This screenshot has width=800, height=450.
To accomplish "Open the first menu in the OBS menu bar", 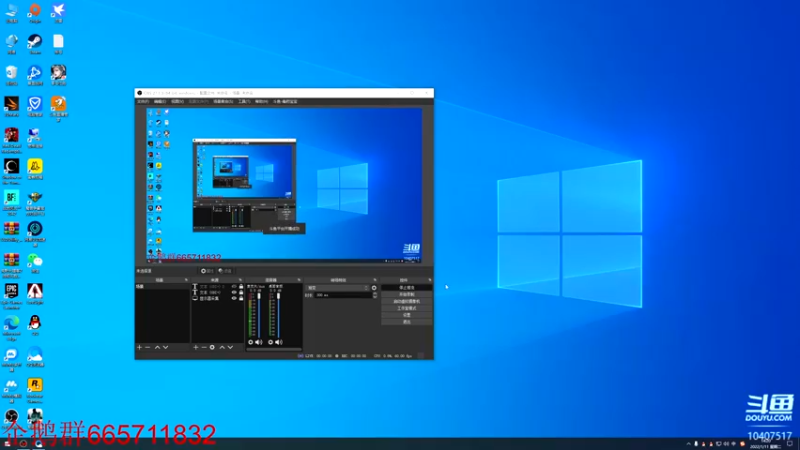I will tap(143, 102).
